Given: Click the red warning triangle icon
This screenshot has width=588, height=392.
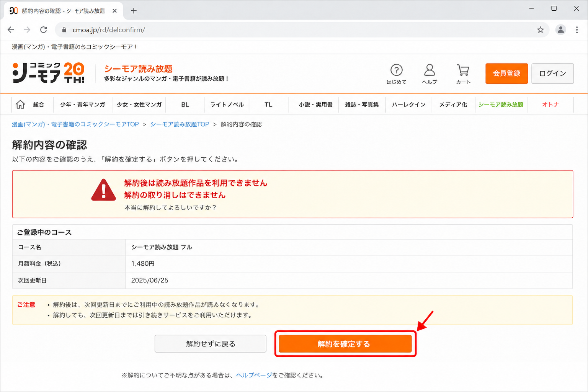Looking at the screenshot, I should 103,190.
